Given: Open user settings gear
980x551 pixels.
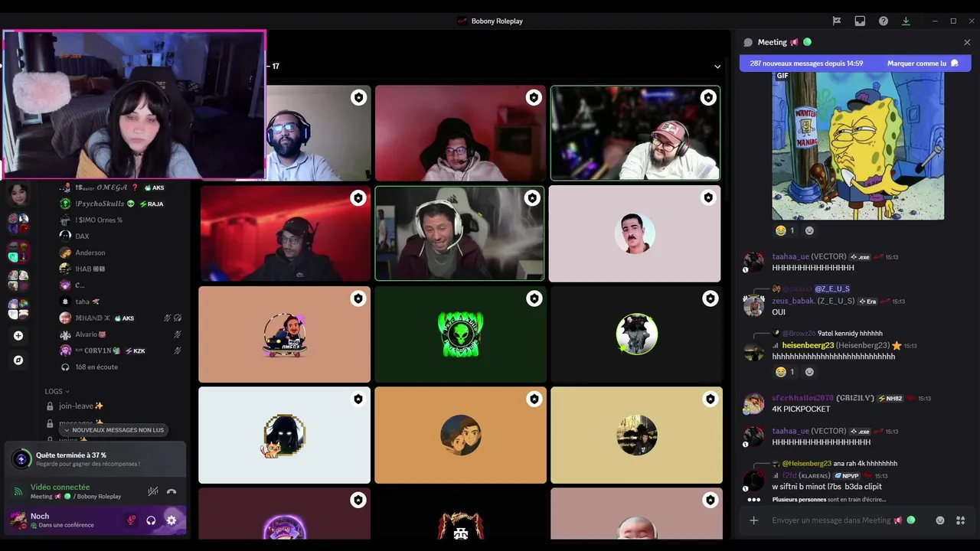Looking at the screenshot, I should coord(171,520).
